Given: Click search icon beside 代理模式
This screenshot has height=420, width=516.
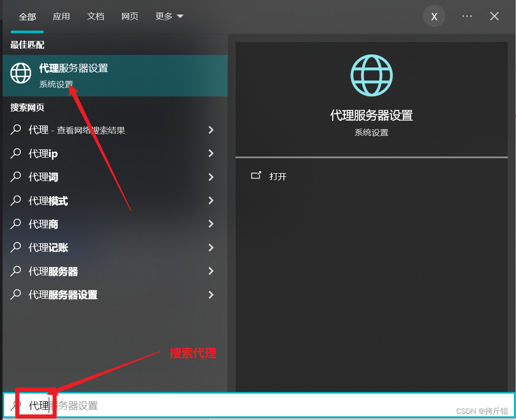Looking at the screenshot, I should pos(16,201).
